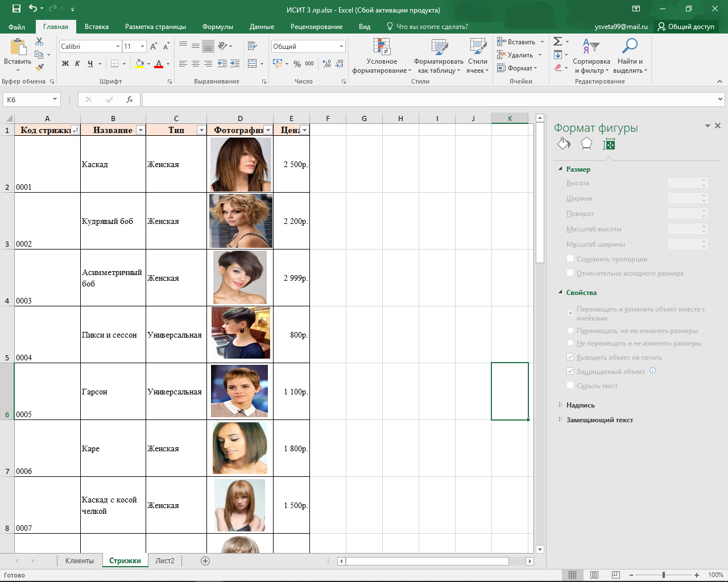Select Fill & Line paint bucket icon
Viewport: 728px width, 582px height.
[x=564, y=144]
